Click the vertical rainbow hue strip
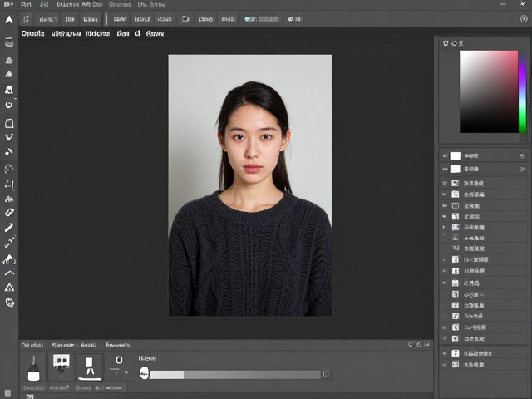This screenshot has height=399, width=532. pyautogui.click(x=523, y=91)
